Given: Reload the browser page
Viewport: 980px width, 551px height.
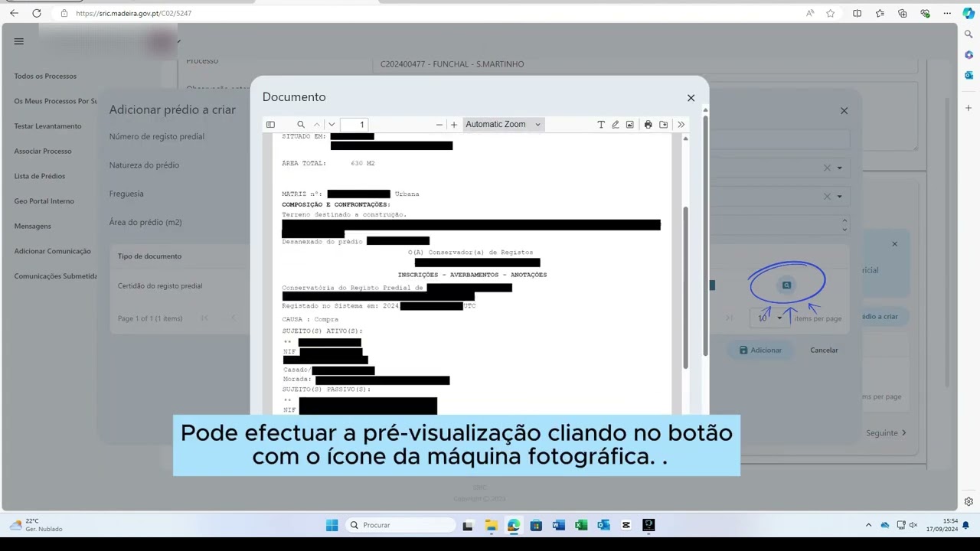Looking at the screenshot, I should [x=36, y=13].
